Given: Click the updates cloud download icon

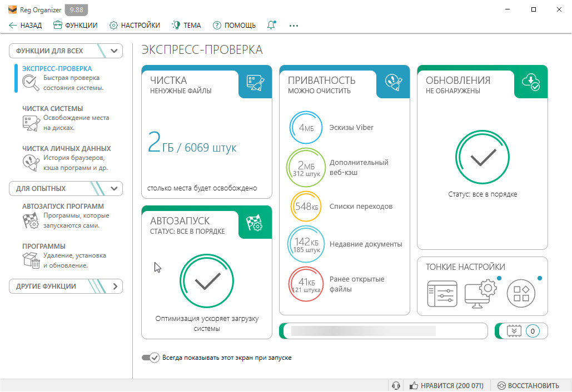Looking at the screenshot, I should pyautogui.click(x=531, y=82).
